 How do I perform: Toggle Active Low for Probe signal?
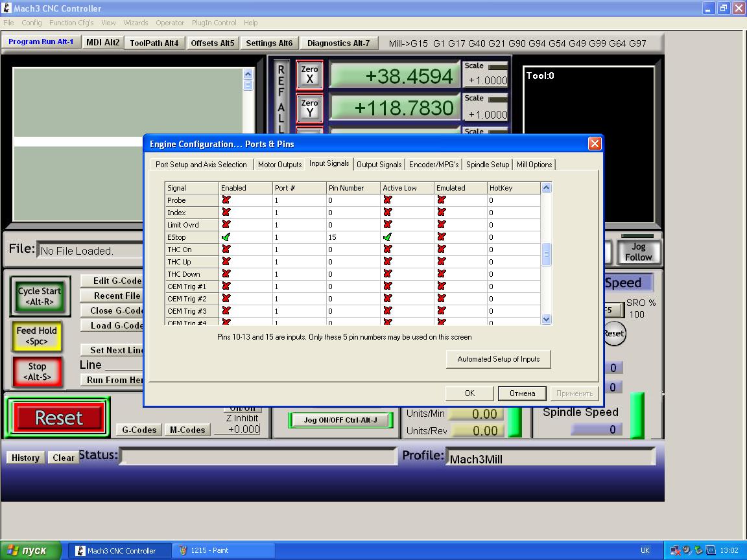tap(388, 200)
